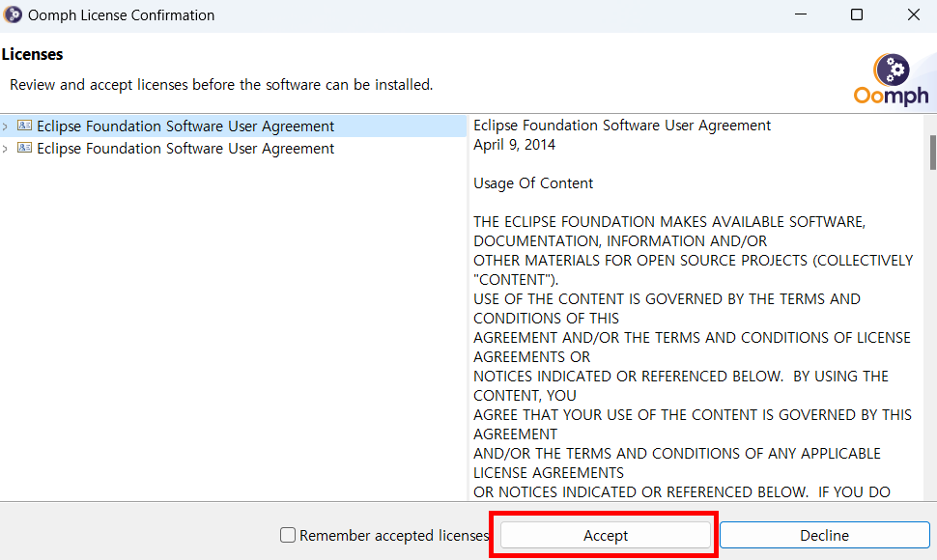Click the license text scrollbar thumb

[933, 153]
